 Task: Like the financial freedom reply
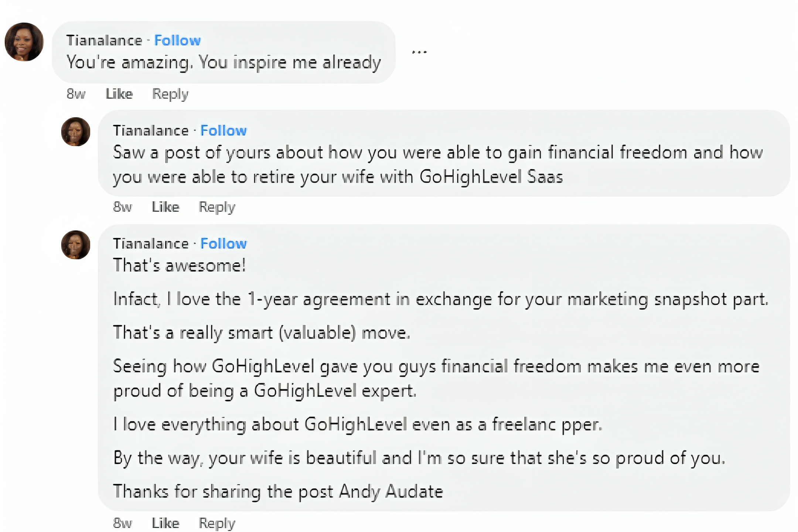pos(166,207)
